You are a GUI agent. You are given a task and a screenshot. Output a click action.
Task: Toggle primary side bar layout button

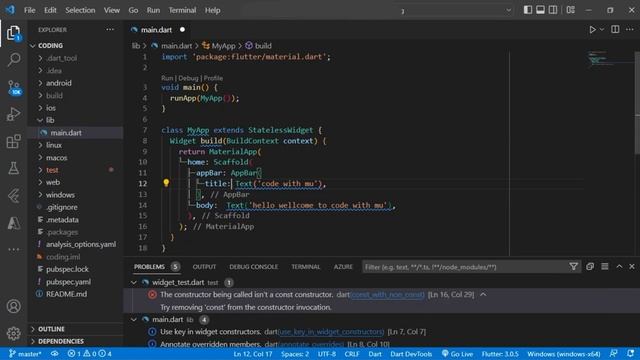tap(528, 10)
